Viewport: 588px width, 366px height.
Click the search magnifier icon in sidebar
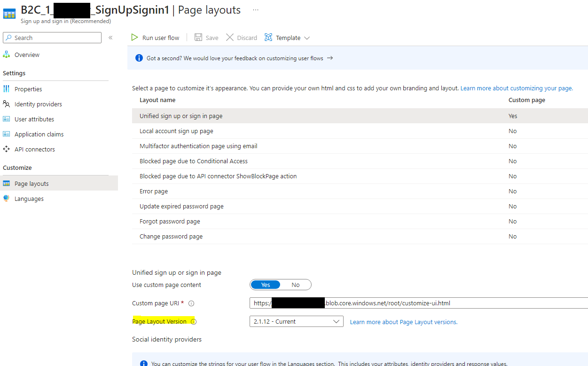[8, 38]
